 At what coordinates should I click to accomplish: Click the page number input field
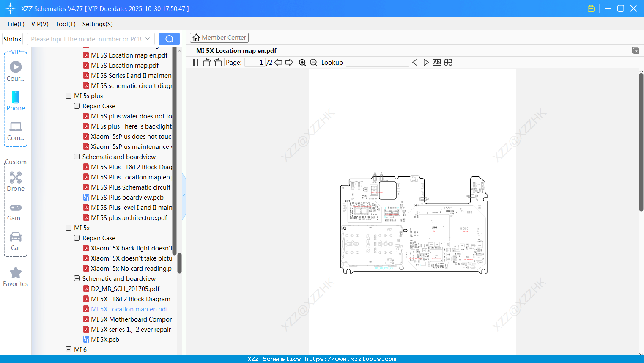pyautogui.click(x=254, y=62)
